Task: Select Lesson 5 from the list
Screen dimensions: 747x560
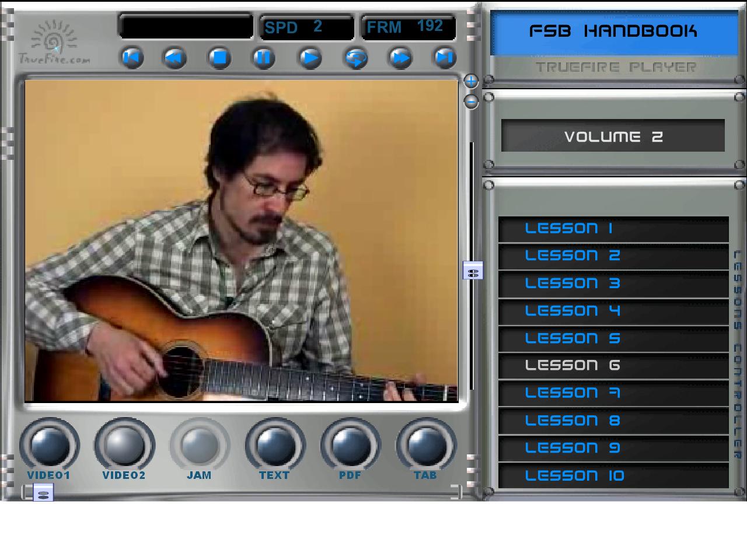Action: (x=613, y=338)
